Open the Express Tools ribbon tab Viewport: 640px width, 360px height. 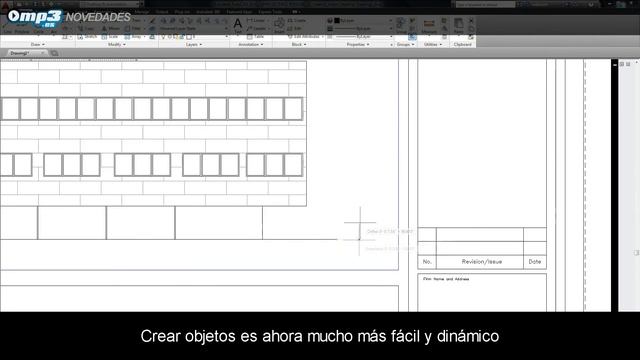click(x=270, y=12)
